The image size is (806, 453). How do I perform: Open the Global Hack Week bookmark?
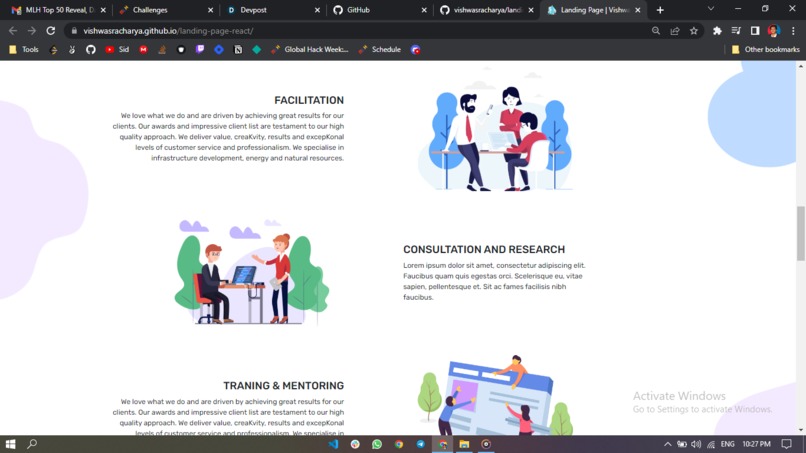point(310,49)
